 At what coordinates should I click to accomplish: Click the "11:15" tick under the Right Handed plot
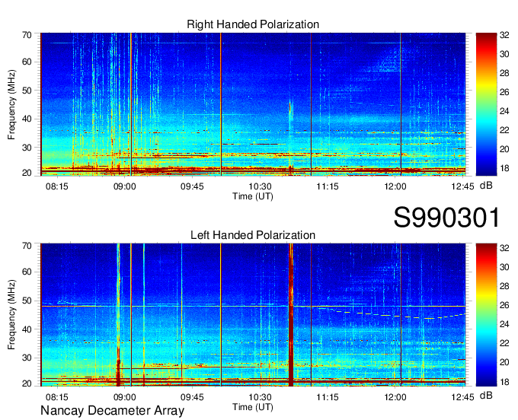click(328, 186)
